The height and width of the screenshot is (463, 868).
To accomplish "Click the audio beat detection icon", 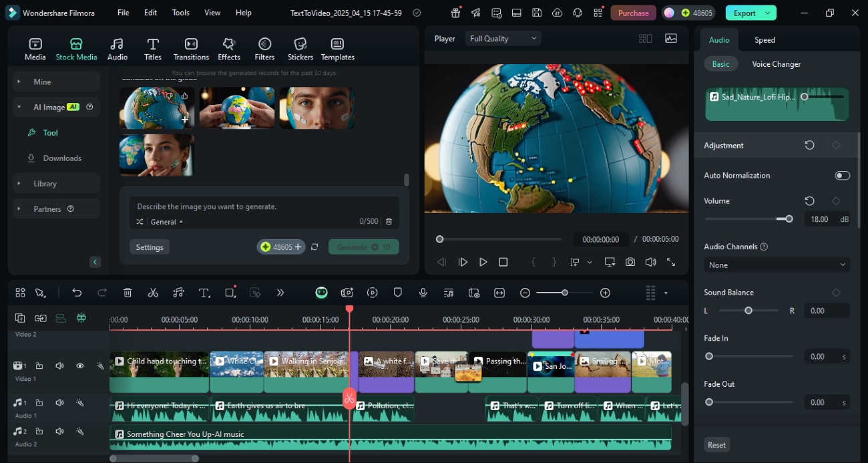I will (x=178, y=293).
